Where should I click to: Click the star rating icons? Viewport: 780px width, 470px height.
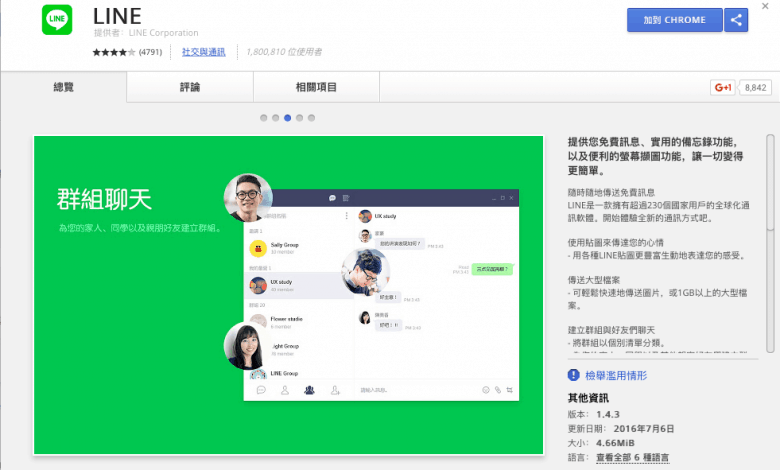coord(114,52)
